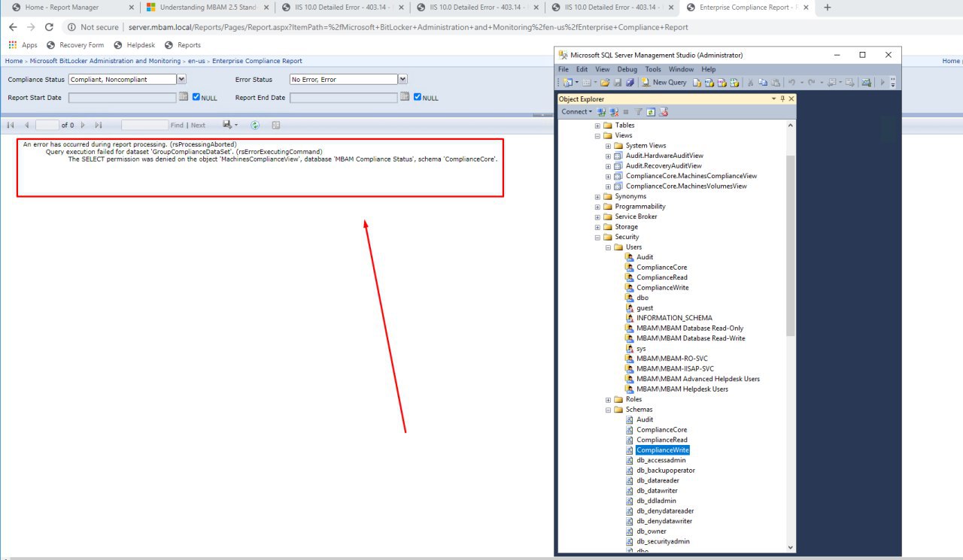Screen dimensions: 963x560
Task: Click the Activity Monitor icon in SSMS
Action: (x=866, y=82)
